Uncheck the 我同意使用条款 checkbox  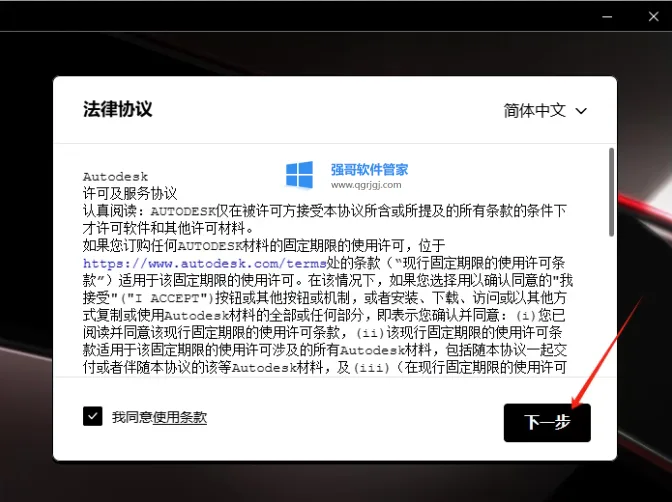(x=93, y=416)
